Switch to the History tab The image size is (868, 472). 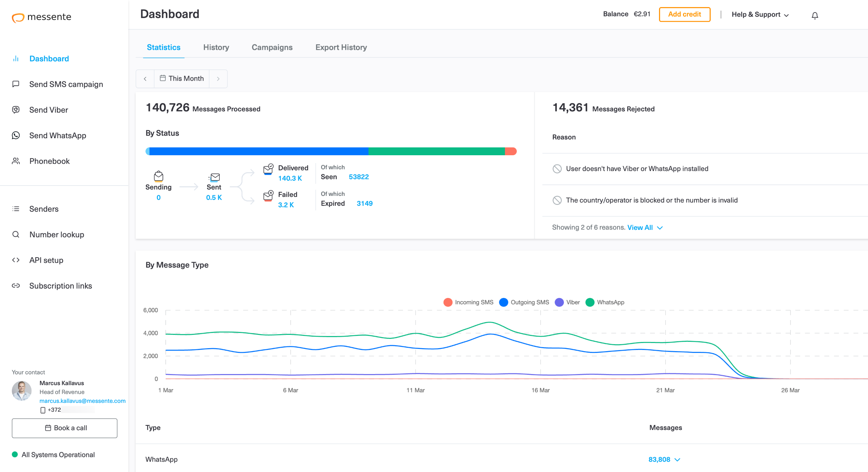(216, 47)
